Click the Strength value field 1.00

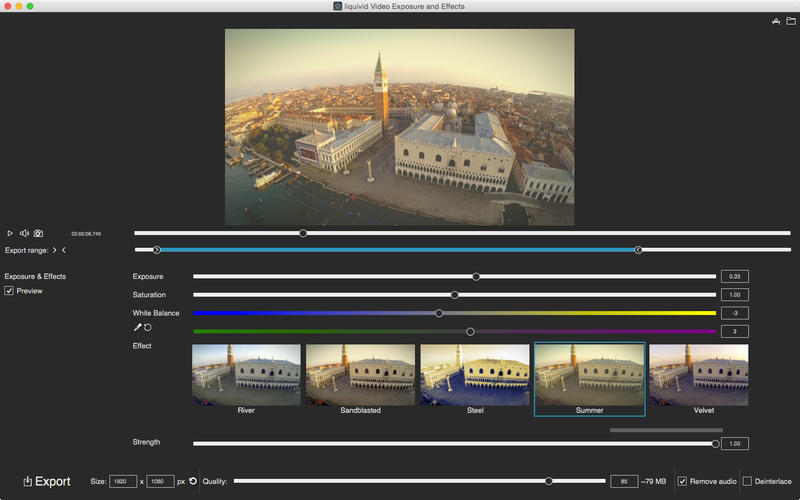[x=735, y=444]
